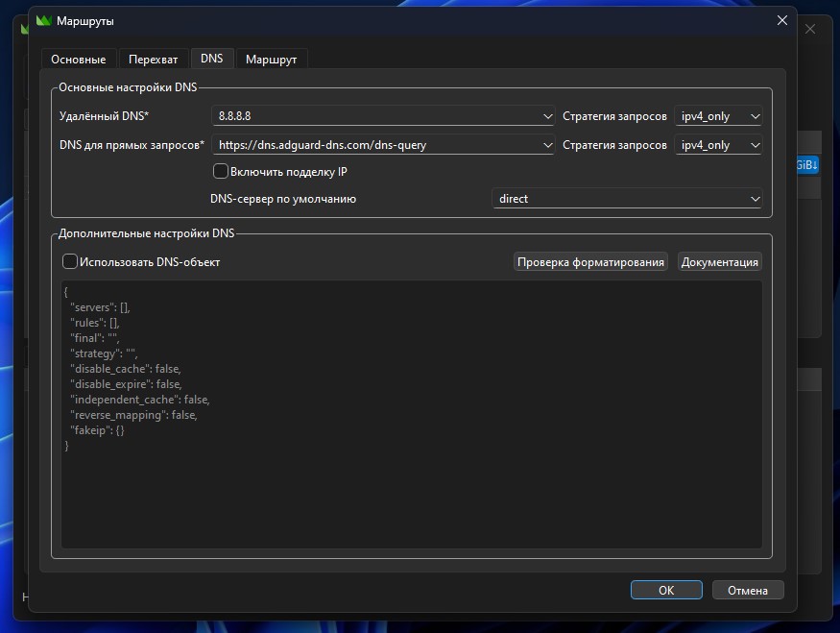
Task: Click the Маршруты app icon in title bar
Action: (43, 20)
